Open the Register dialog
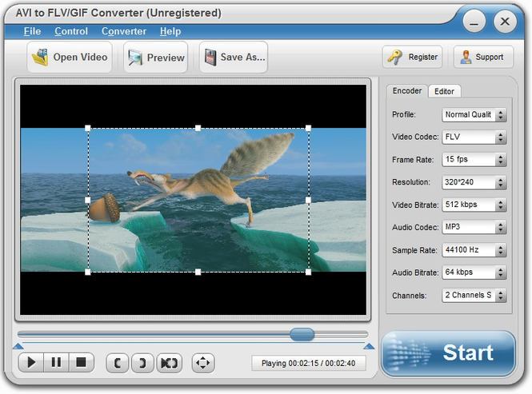The height and width of the screenshot is (394, 532). tap(412, 57)
